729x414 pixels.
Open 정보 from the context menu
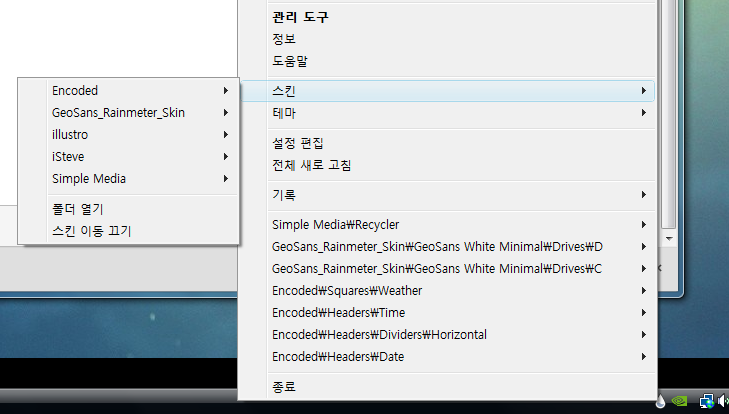(284, 39)
